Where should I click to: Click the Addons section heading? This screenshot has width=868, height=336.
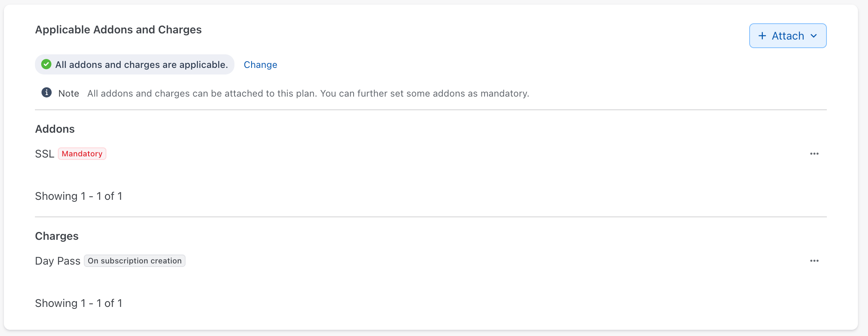point(55,129)
